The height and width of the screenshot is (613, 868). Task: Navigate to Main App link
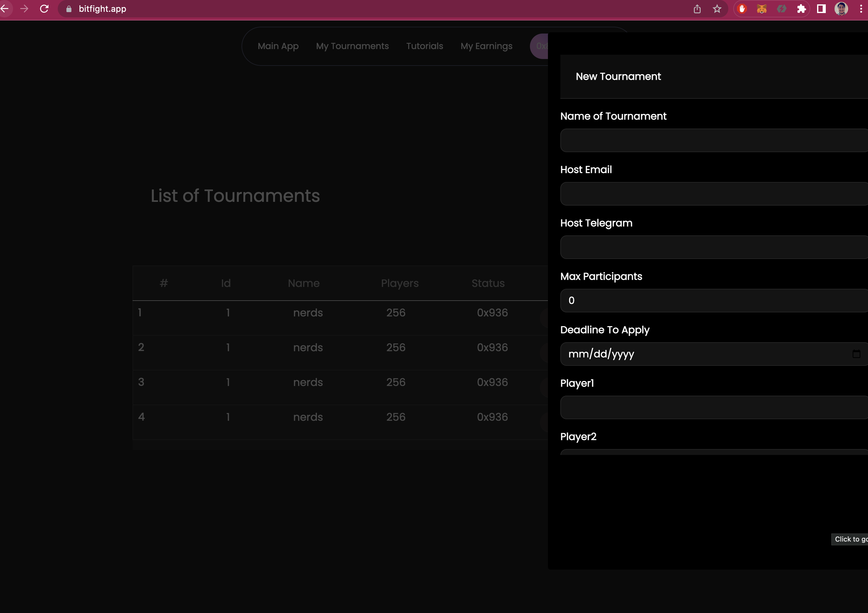[278, 46]
